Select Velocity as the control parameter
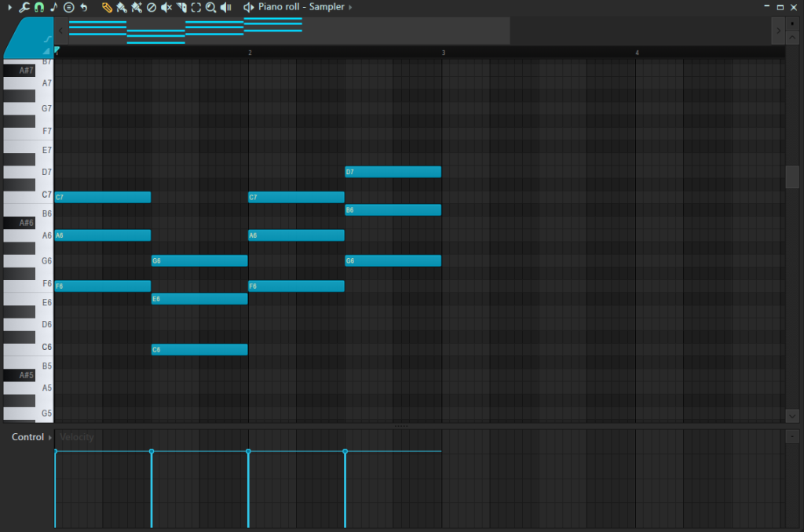Image resolution: width=804 pixels, height=532 pixels. pos(77,437)
